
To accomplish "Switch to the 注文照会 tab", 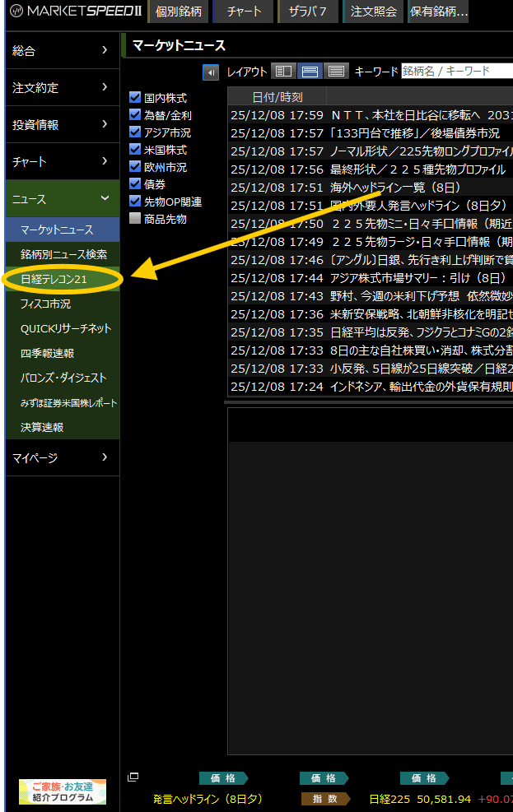I will (373, 12).
